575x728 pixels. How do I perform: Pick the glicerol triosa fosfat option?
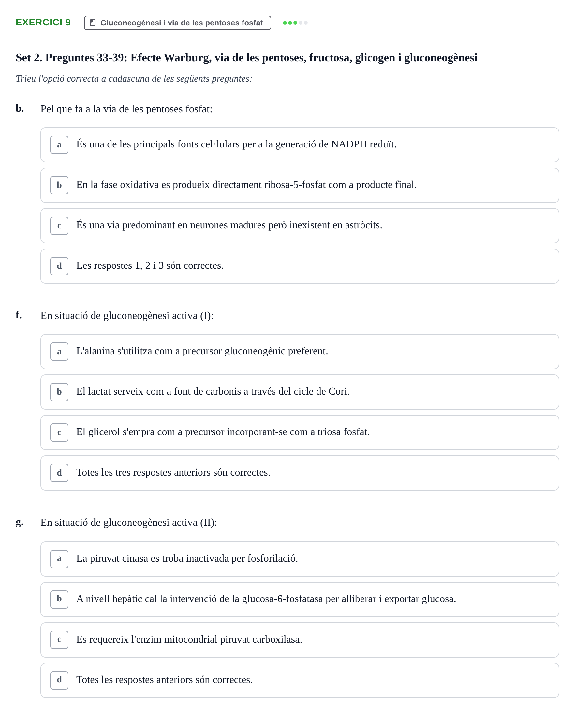coord(300,432)
